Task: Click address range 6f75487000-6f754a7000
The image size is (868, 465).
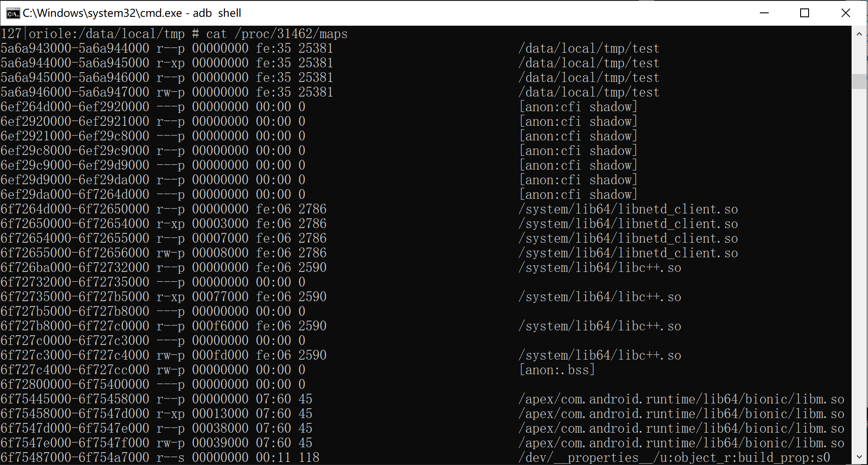Action: pos(75,458)
